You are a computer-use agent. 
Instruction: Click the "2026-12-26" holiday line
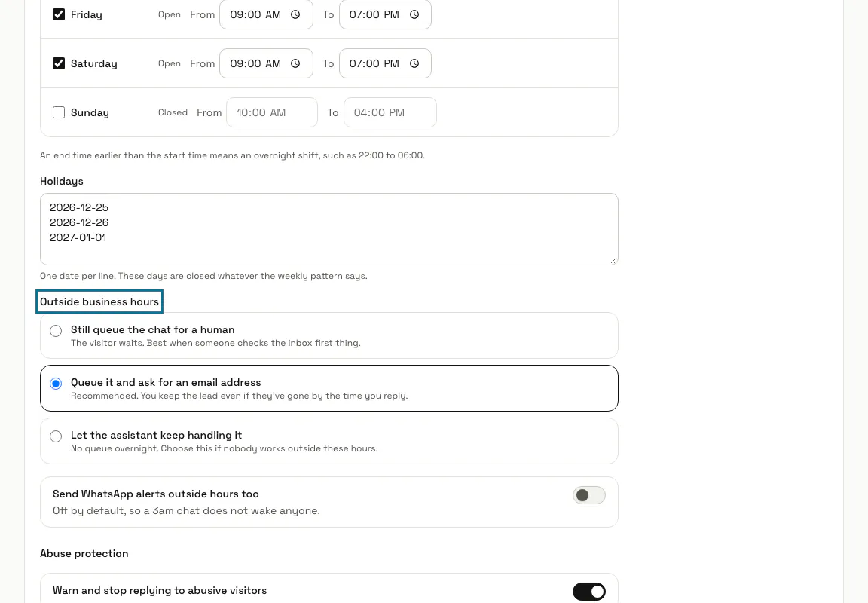(x=79, y=222)
